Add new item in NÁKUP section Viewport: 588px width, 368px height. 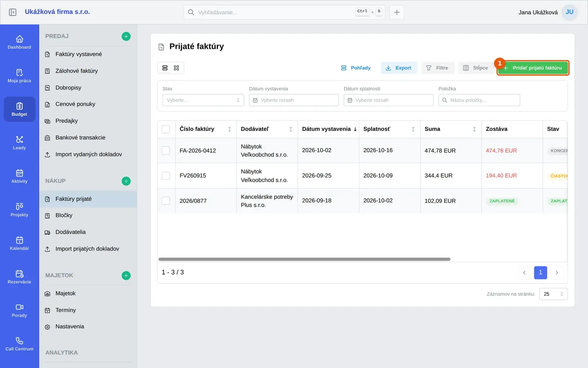(126, 181)
